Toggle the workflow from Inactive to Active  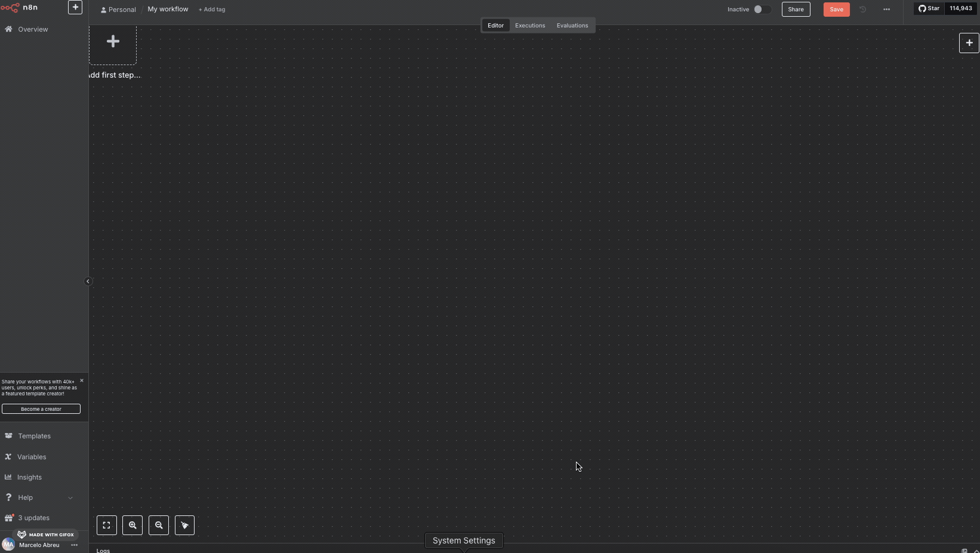[x=762, y=10]
